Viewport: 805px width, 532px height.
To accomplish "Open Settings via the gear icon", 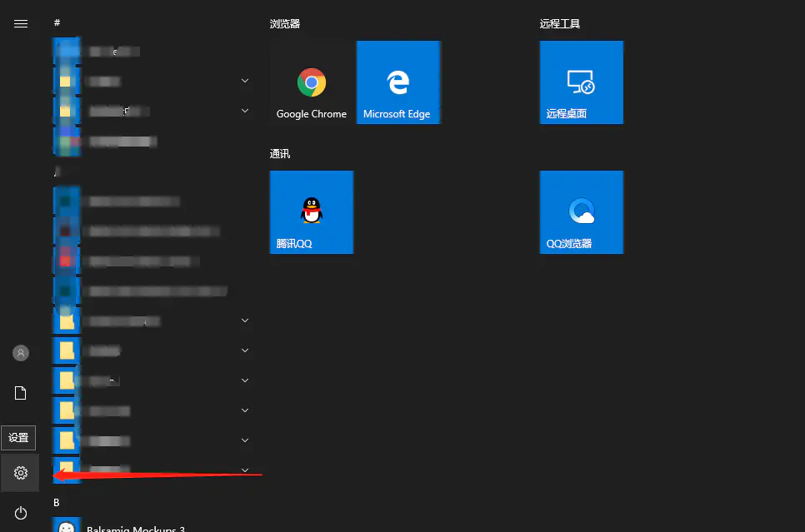I will (x=21, y=473).
